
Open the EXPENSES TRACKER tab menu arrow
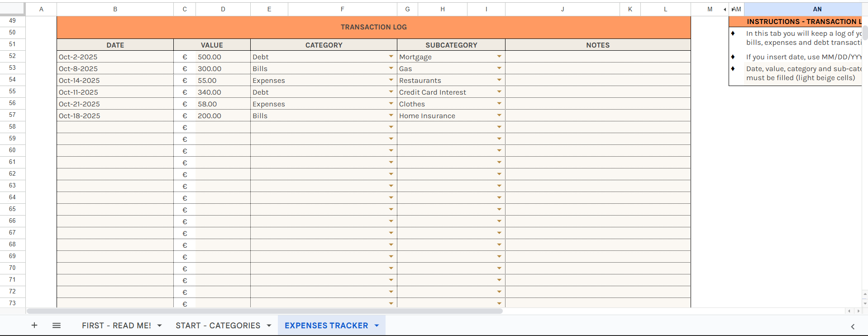[377, 326]
